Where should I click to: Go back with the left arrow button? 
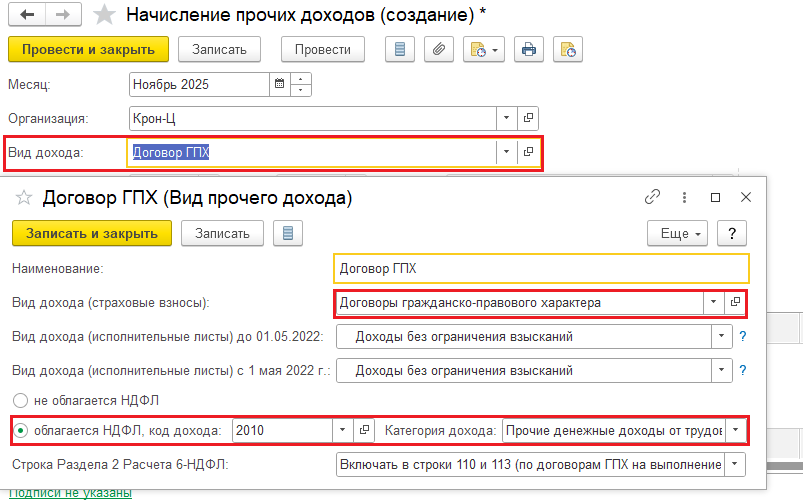click(x=27, y=15)
